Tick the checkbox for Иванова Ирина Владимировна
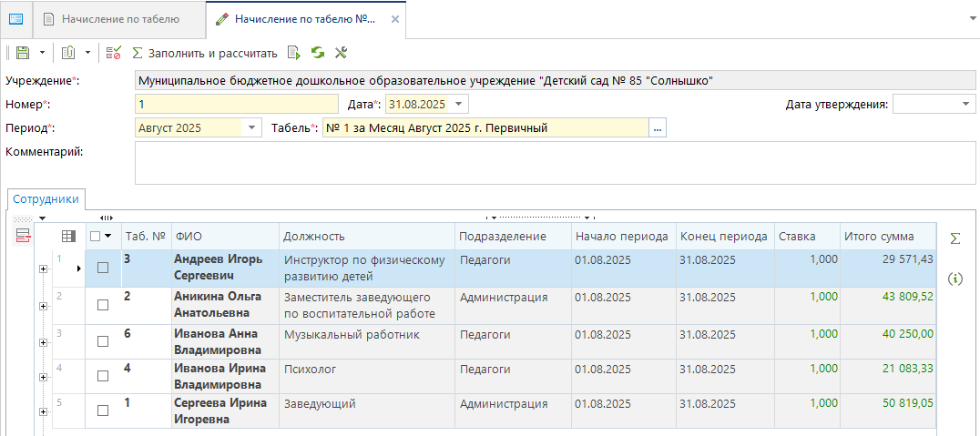Viewport: 980px width, 436px height. click(x=103, y=375)
